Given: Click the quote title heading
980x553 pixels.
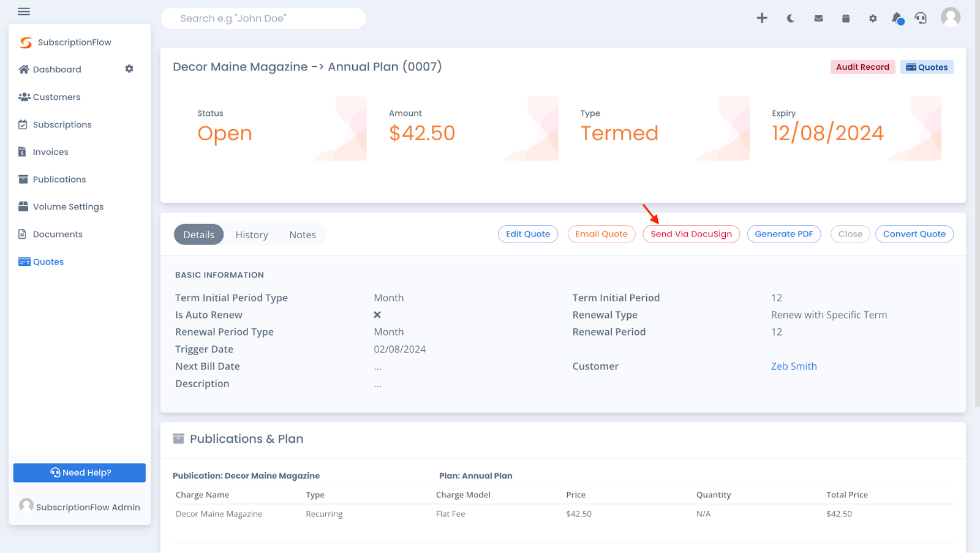Looking at the screenshot, I should 307,67.
